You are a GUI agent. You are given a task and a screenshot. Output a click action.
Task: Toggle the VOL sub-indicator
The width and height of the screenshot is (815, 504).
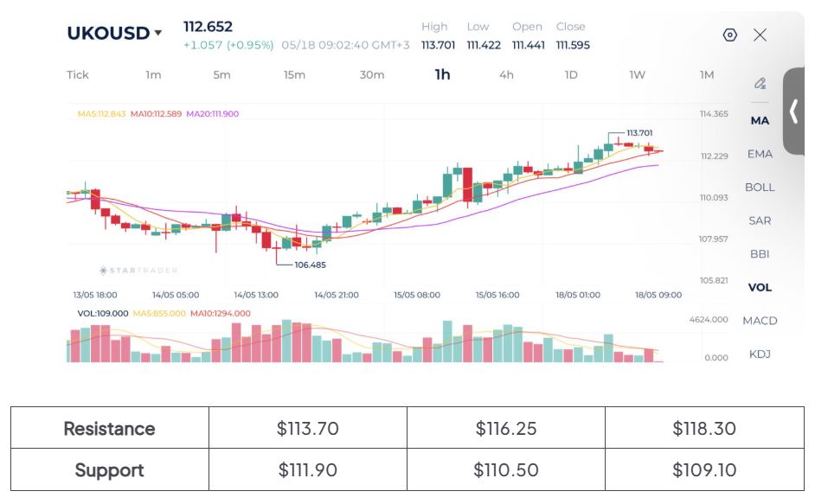pyautogui.click(x=760, y=287)
